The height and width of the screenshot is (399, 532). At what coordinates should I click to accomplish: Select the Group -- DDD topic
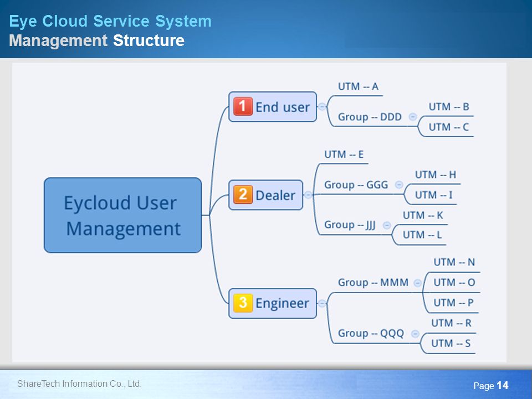point(370,117)
